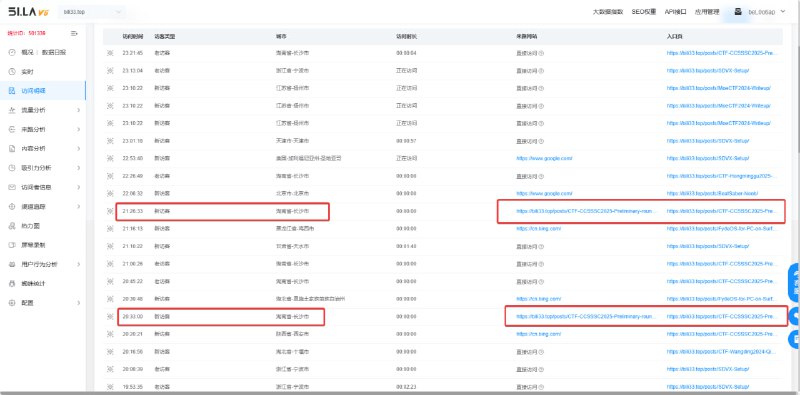This screenshot has width=800, height=395.
Task: Open detail icon for the 20:33:00 visit row
Action: tap(110, 317)
